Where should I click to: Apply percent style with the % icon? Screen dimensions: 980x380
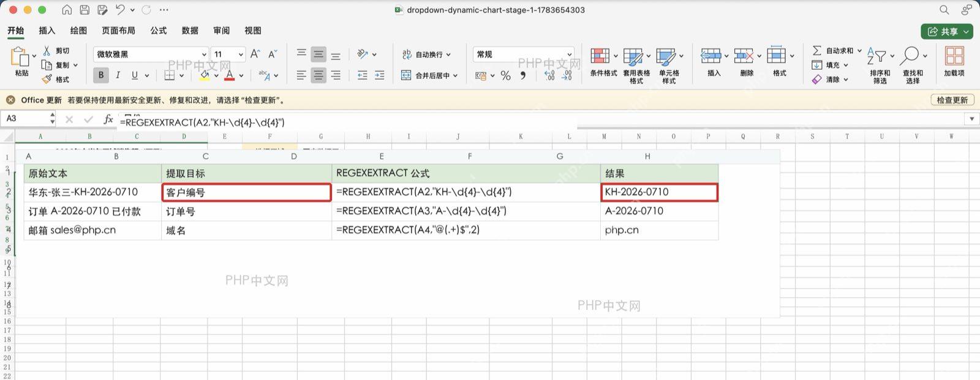[x=505, y=75]
